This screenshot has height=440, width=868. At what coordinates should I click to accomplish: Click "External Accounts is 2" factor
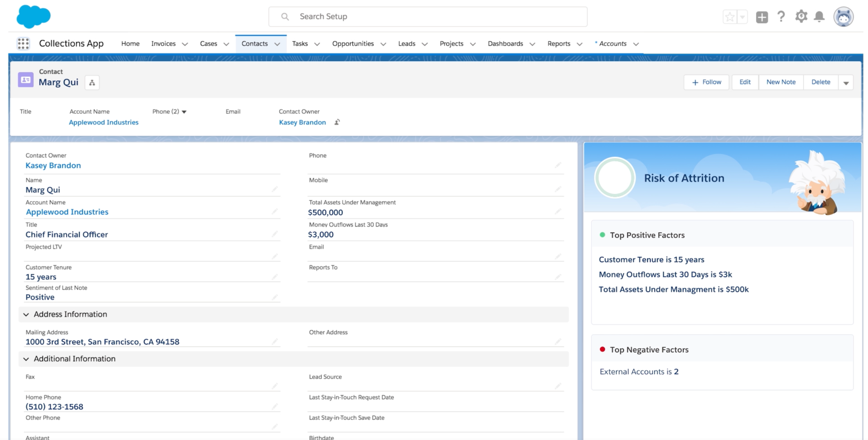tap(639, 372)
